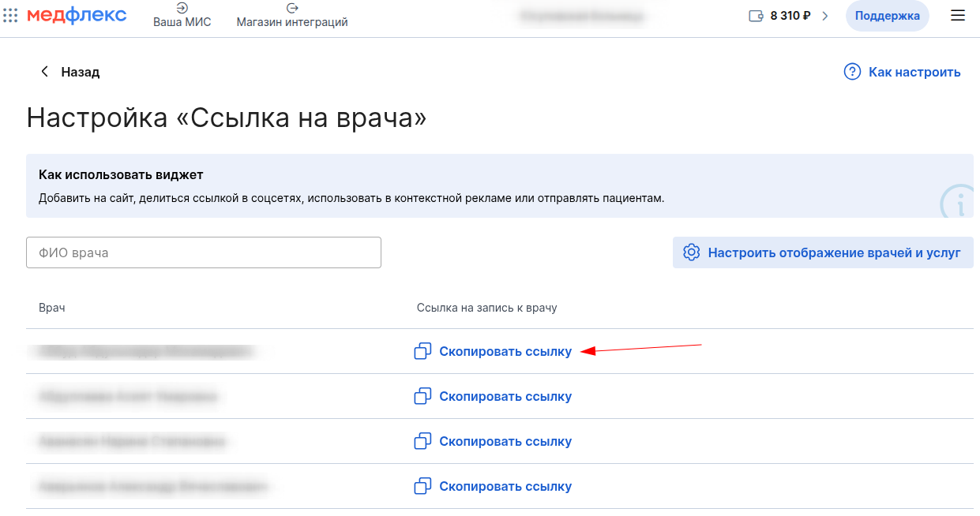Image resolution: width=980 pixels, height=516 pixels.
Task: Open the apps grid dots icon
Action: tap(11, 16)
